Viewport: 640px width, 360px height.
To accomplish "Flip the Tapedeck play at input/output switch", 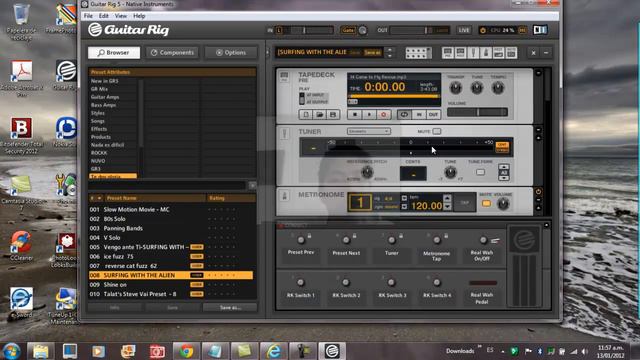I will (302, 98).
